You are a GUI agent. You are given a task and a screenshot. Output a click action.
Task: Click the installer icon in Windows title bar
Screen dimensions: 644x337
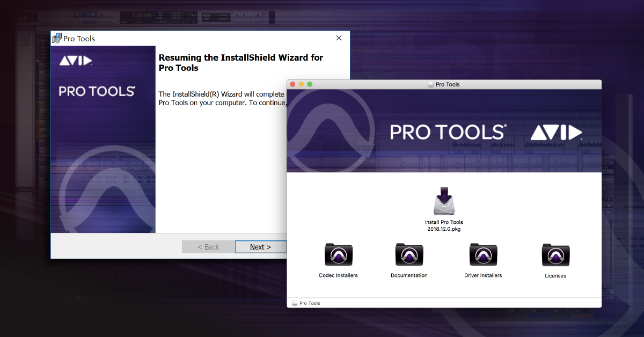[x=57, y=38]
